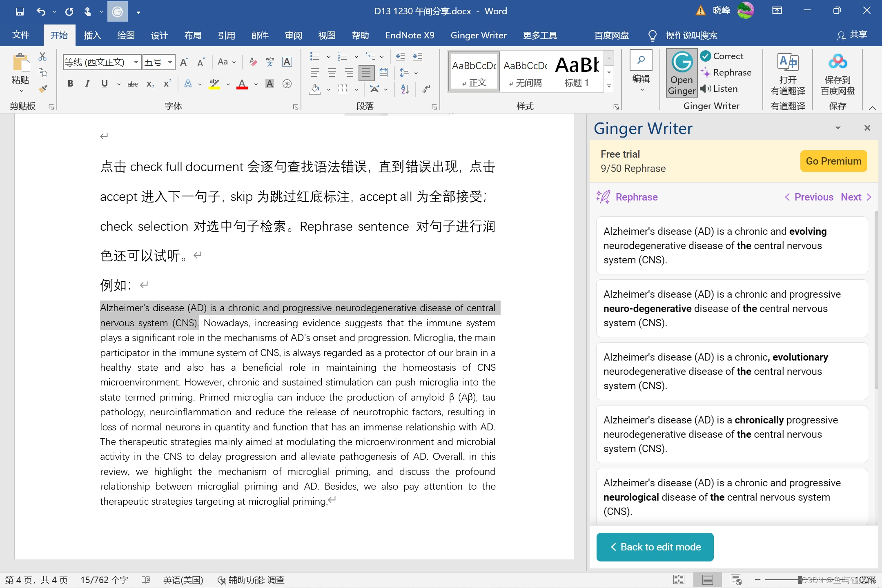Toggle Underline formatting
Screen dimensions: 882x588
point(105,84)
